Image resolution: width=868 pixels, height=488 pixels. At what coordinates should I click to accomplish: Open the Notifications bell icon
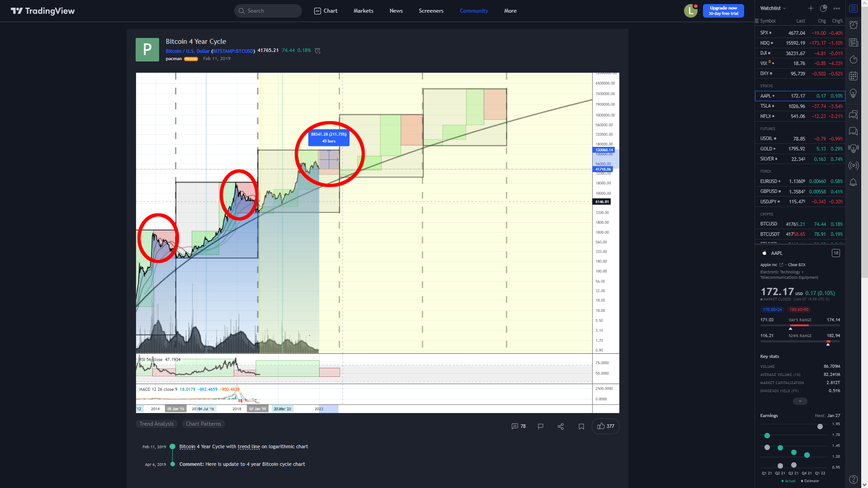(853, 183)
